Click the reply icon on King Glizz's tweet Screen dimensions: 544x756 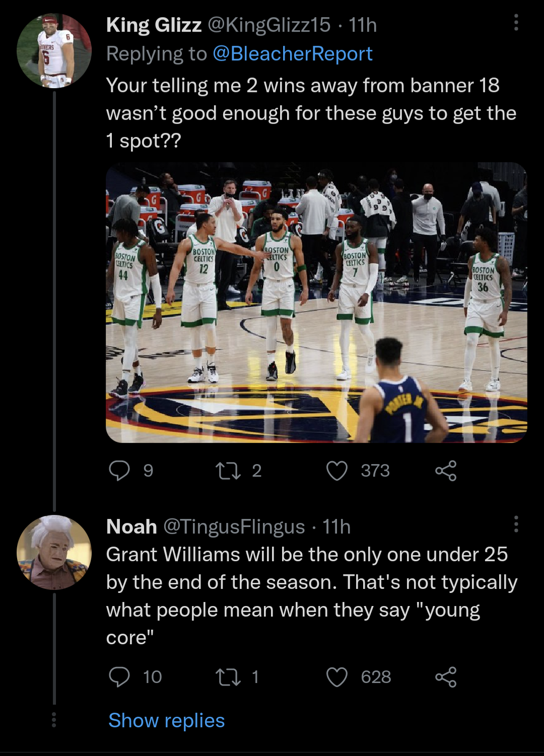pos(119,471)
